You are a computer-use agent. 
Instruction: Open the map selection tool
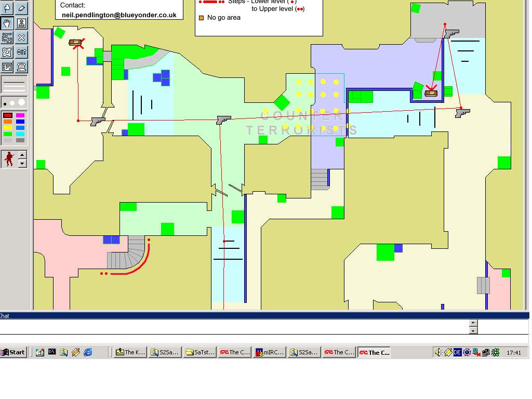click(x=7, y=52)
